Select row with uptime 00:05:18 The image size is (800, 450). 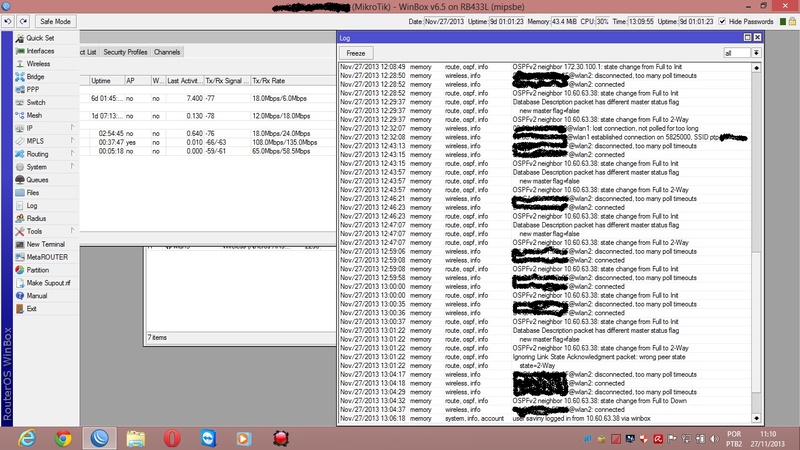tap(208, 151)
